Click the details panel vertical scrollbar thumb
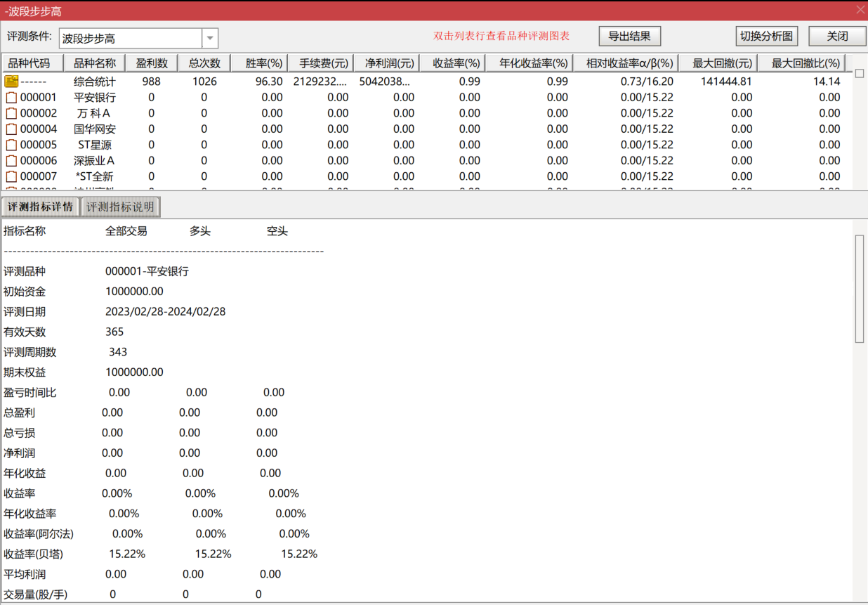Viewport: 868px width, 605px height. (860, 288)
